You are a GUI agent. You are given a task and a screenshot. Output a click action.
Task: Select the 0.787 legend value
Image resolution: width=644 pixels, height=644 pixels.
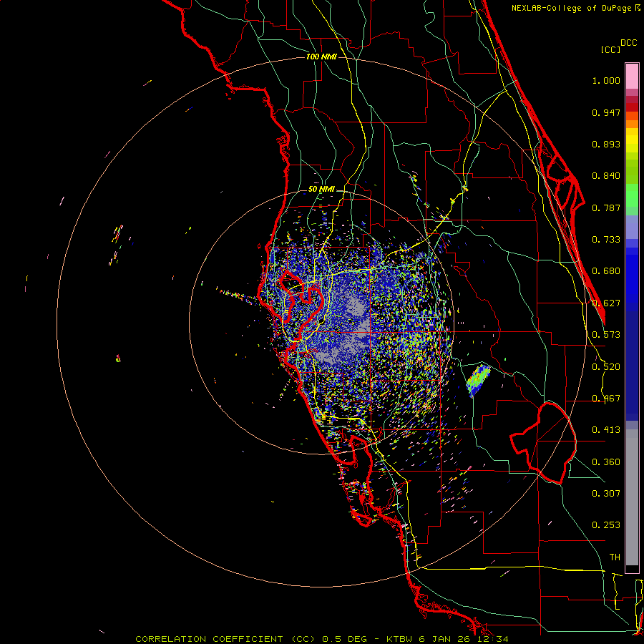(606, 208)
